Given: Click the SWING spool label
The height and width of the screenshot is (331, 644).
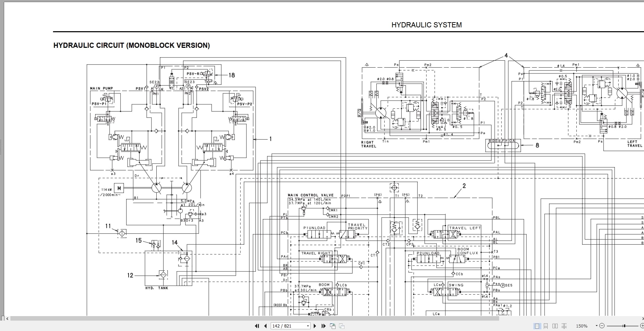Looking at the screenshot, I should pyautogui.click(x=456, y=285).
